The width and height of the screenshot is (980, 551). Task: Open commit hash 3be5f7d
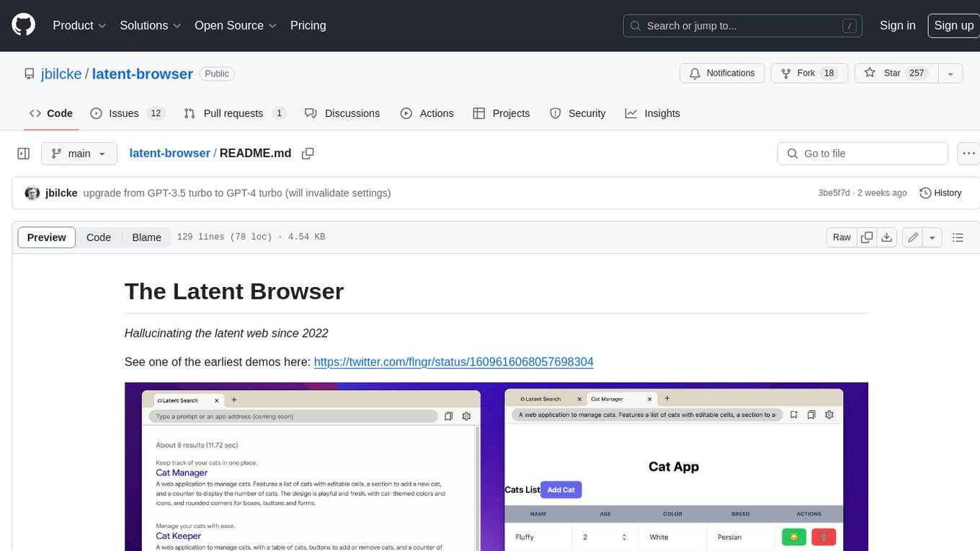[x=834, y=193]
